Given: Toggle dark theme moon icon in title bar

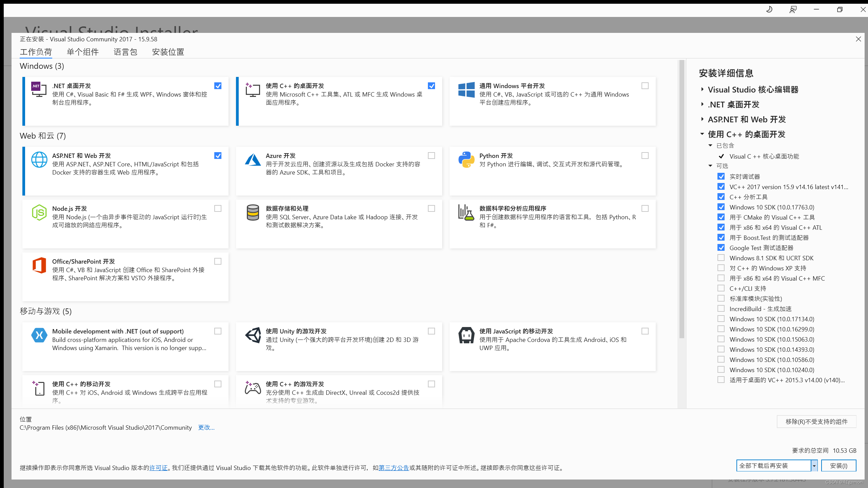Looking at the screenshot, I should coord(769,9).
